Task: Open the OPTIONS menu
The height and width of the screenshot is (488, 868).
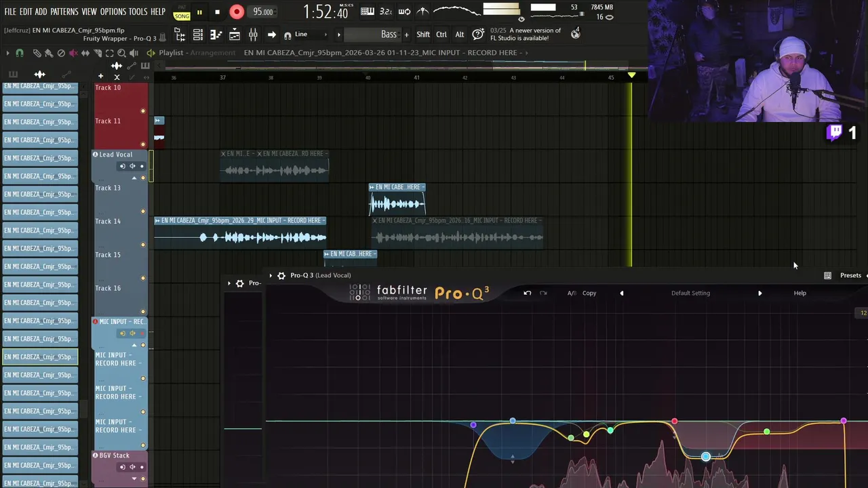Action: click(x=113, y=12)
